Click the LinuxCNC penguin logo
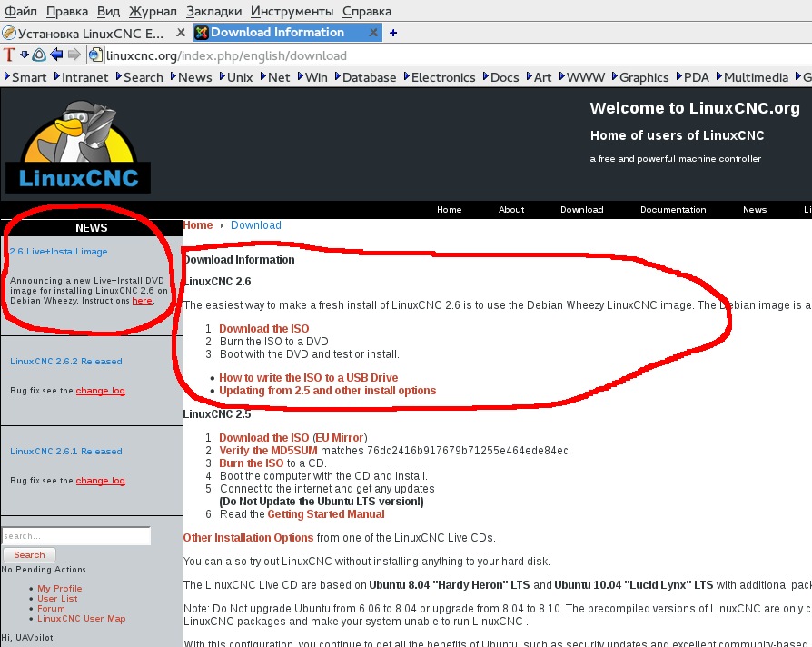The width and height of the screenshot is (812, 647). tap(78, 146)
